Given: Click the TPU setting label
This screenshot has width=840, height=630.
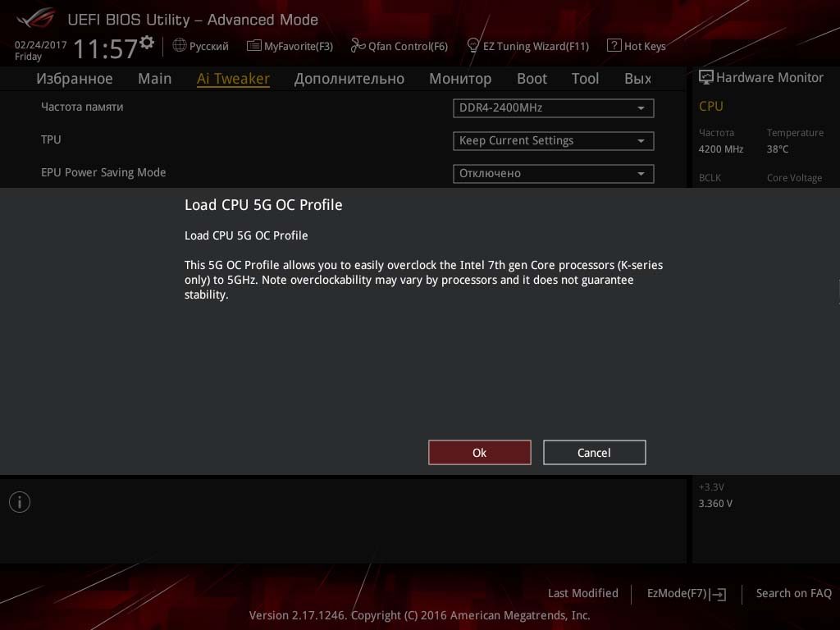Looking at the screenshot, I should [51, 139].
